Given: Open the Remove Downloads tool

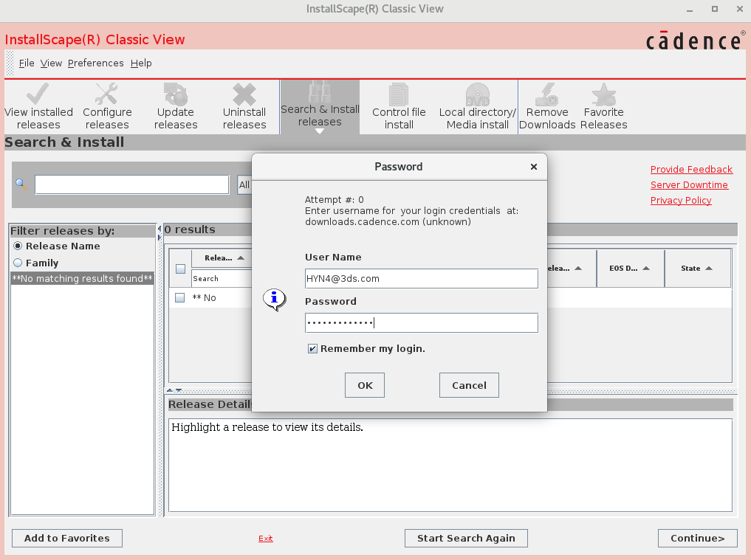Looking at the screenshot, I should (546, 106).
